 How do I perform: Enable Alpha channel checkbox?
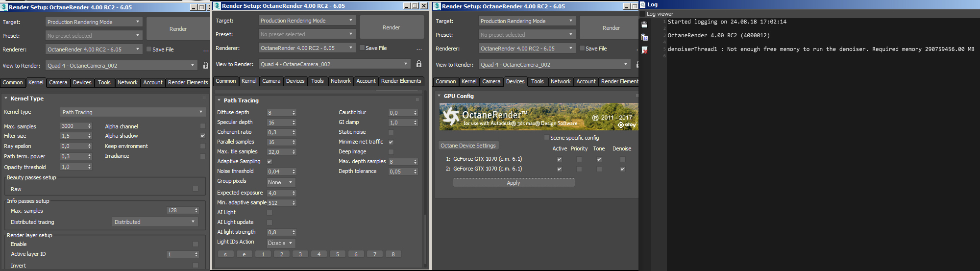pos(203,126)
